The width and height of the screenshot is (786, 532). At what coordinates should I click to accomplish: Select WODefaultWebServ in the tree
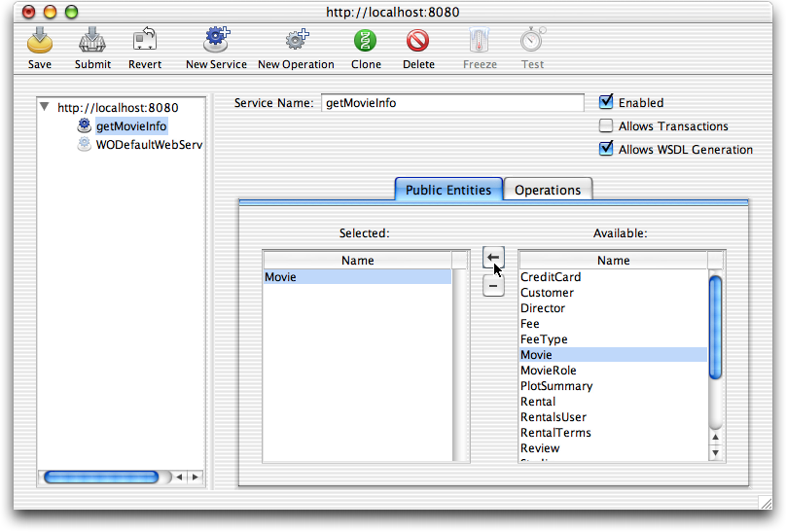click(150, 145)
